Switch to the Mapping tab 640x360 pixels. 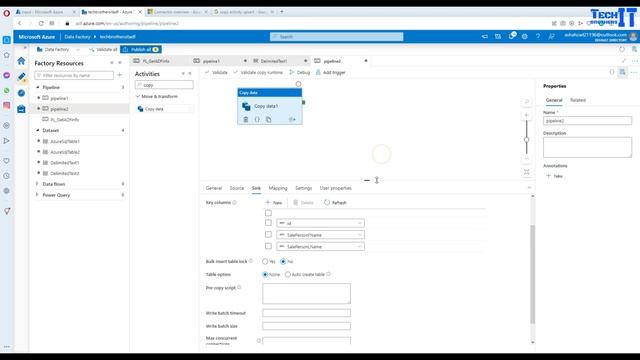point(278,188)
